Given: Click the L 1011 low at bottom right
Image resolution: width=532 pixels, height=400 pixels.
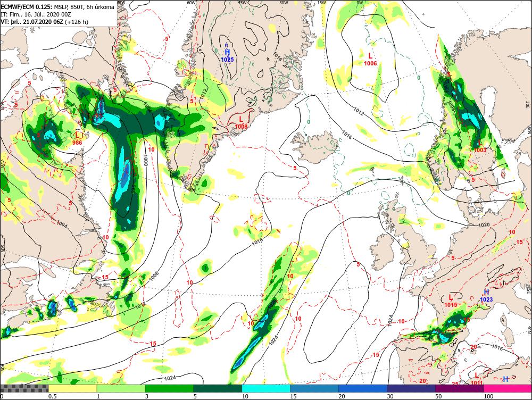Looking at the screenshot, I should point(477,379).
